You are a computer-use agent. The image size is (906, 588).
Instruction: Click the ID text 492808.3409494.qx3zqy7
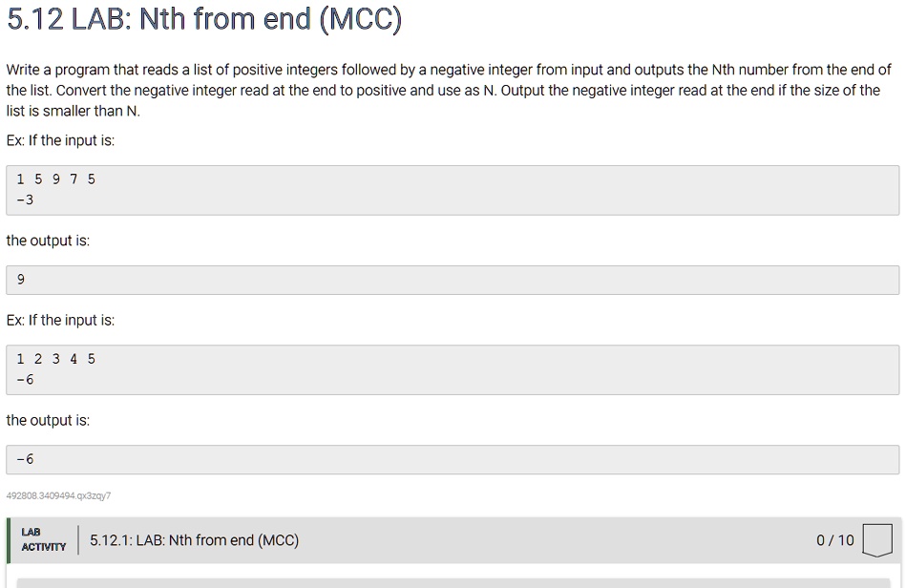[58, 495]
